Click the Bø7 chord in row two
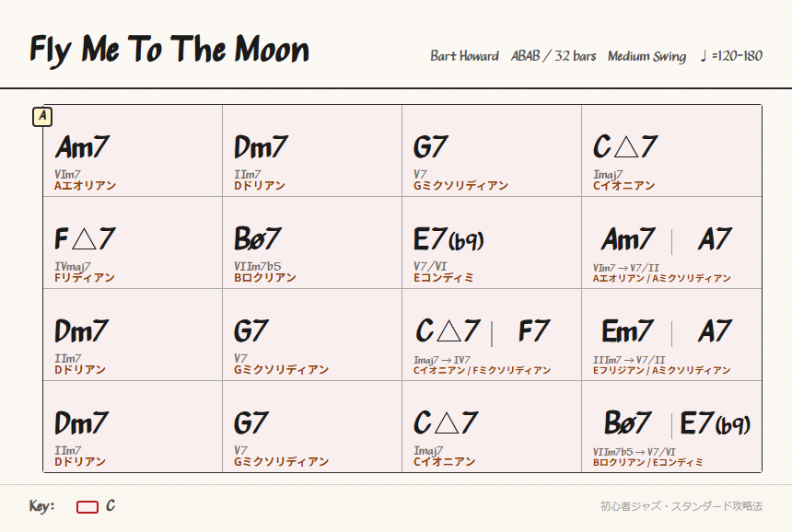Viewport: 792px width, 532px height. [258, 238]
